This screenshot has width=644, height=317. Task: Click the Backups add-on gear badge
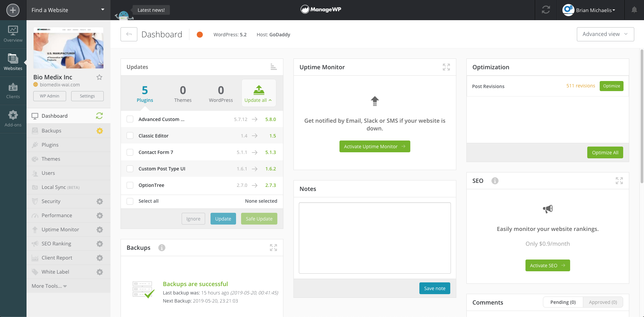pyautogui.click(x=100, y=131)
